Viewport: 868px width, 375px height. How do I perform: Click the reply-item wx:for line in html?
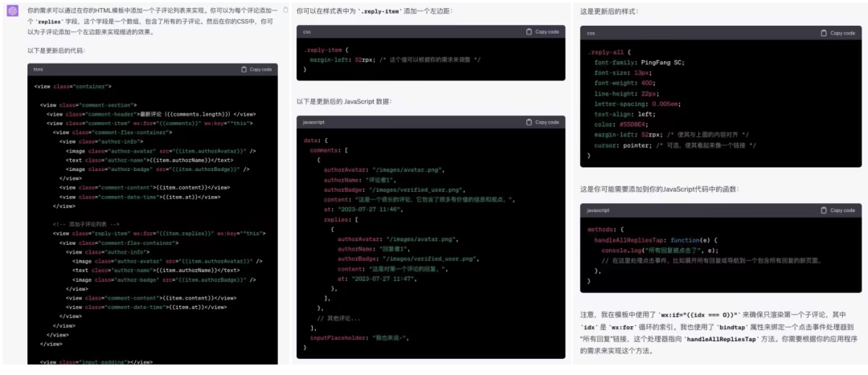159,234
